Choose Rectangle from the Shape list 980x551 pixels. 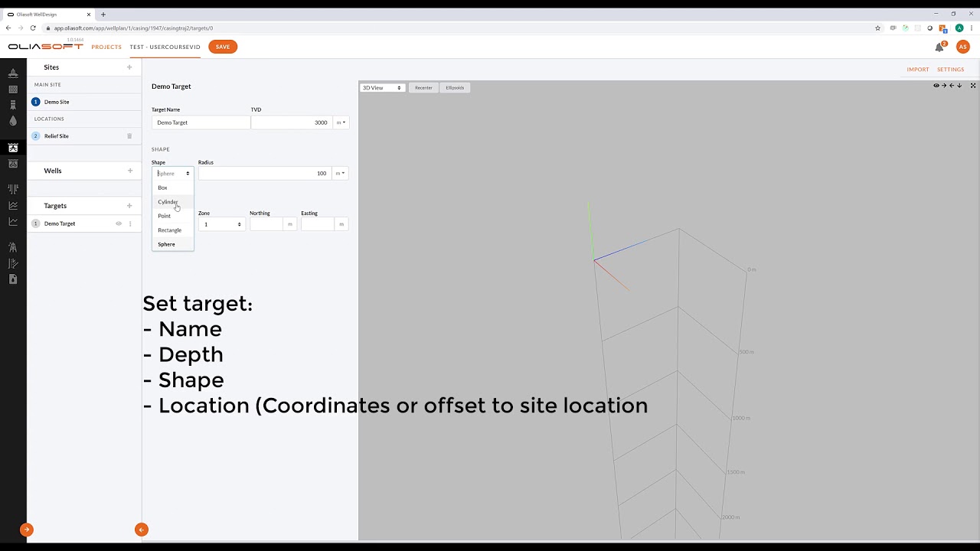click(169, 230)
